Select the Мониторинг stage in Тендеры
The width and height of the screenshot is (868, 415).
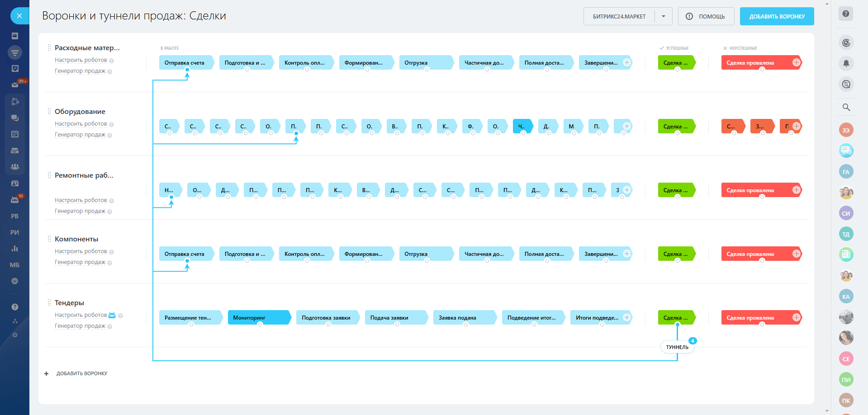pyautogui.click(x=259, y=317)
